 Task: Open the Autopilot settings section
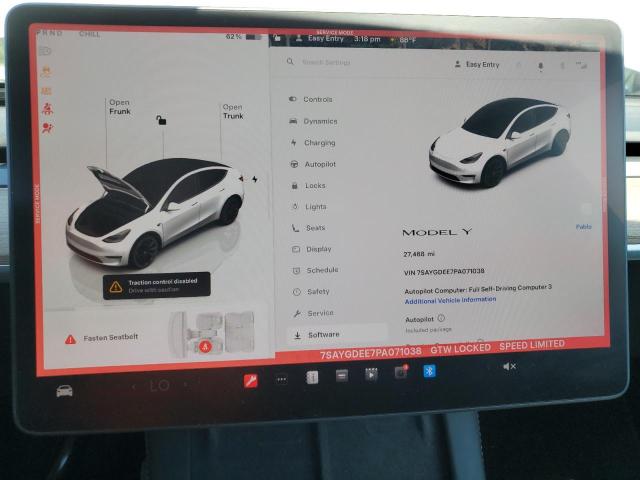coord(319,163)
